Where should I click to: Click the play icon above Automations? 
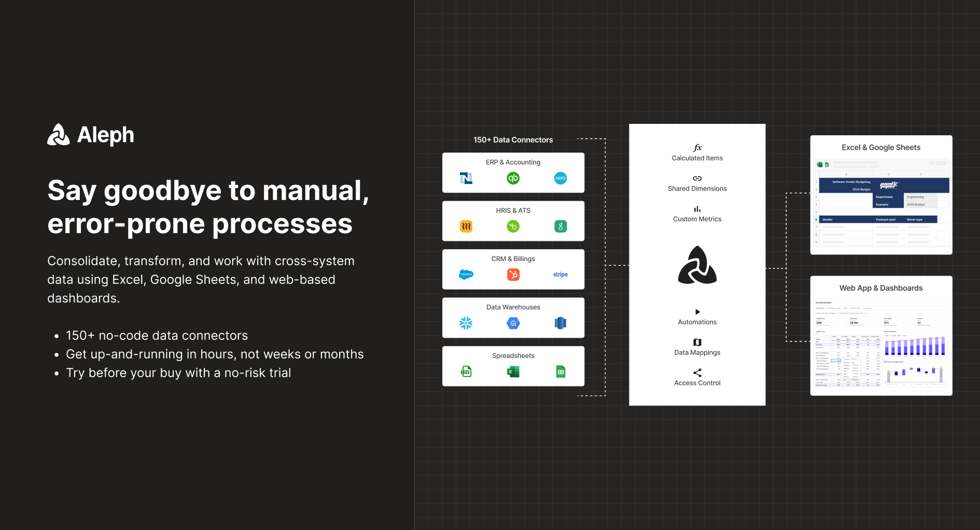[x=697, y=312]
